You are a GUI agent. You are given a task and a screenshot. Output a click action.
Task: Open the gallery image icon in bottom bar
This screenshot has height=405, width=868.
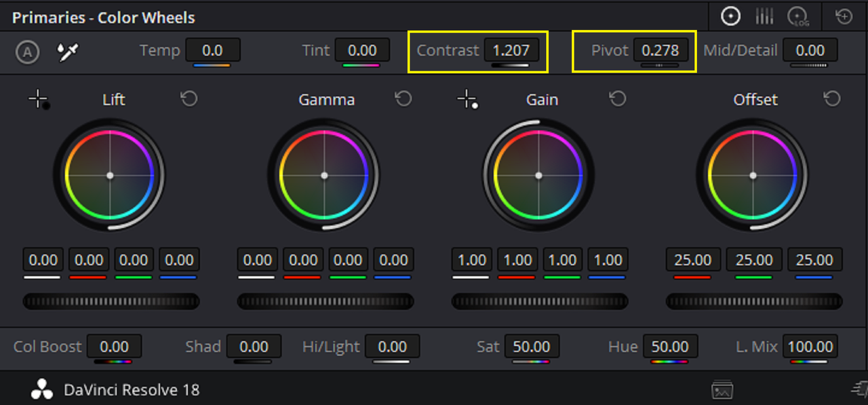point(722,390)
